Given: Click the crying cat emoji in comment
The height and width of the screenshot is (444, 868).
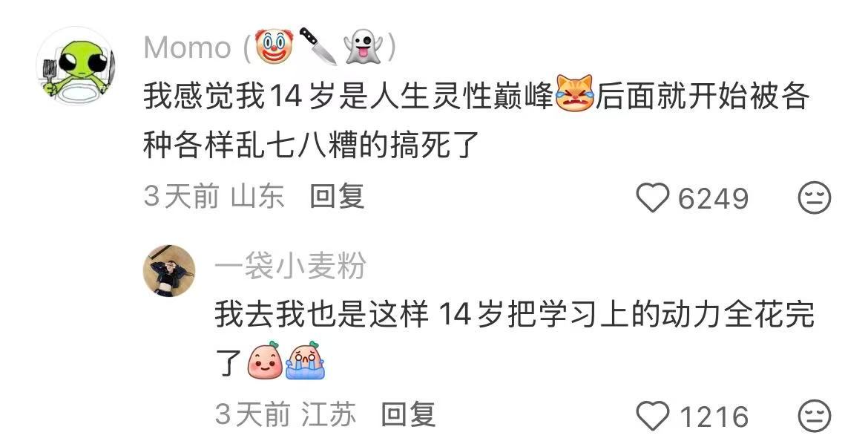Looking at the screenshot, I should (575, 94).
